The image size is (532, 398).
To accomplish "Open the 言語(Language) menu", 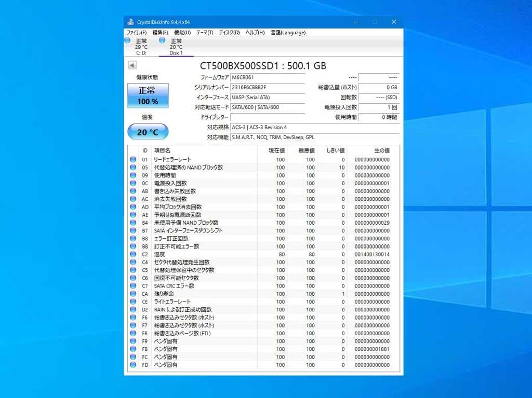I will pyautogui.click(x=288, y=32).
